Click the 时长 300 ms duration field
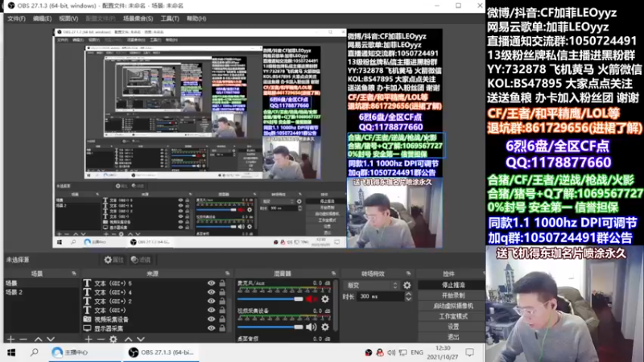Image resolution: width=644 pixels, height=362 pixels. (381, 296)
